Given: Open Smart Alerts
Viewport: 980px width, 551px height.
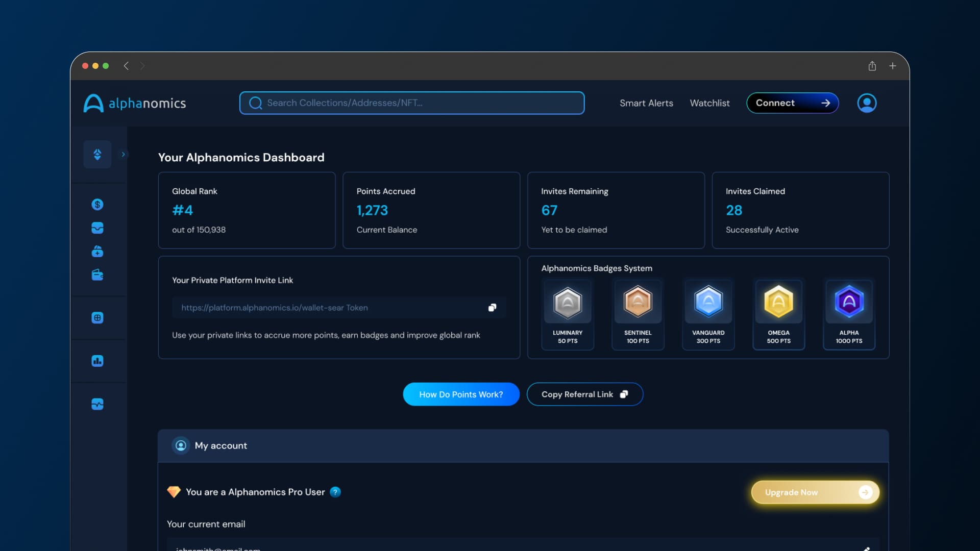Looking at the screenshot, I should click(646, 103).
